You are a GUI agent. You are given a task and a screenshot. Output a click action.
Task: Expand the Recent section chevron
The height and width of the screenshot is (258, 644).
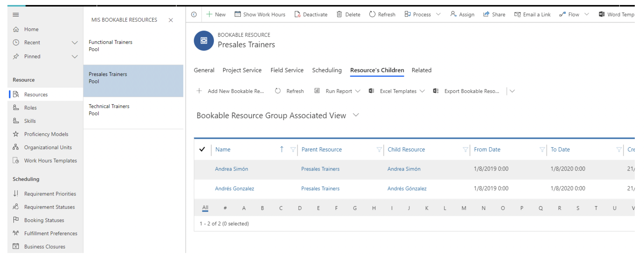click(x=75, y=43)
